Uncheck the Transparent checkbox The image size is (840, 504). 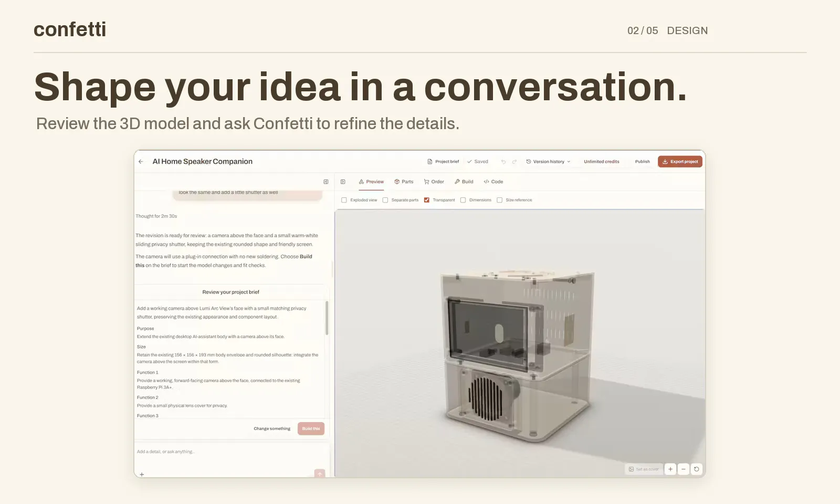pyautogui.click(x=427, y=200)
